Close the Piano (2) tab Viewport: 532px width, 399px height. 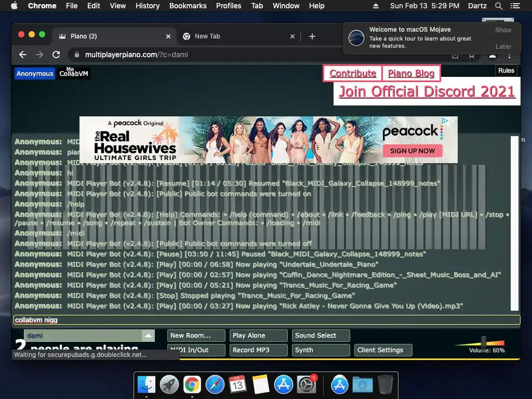pos(168,36)
